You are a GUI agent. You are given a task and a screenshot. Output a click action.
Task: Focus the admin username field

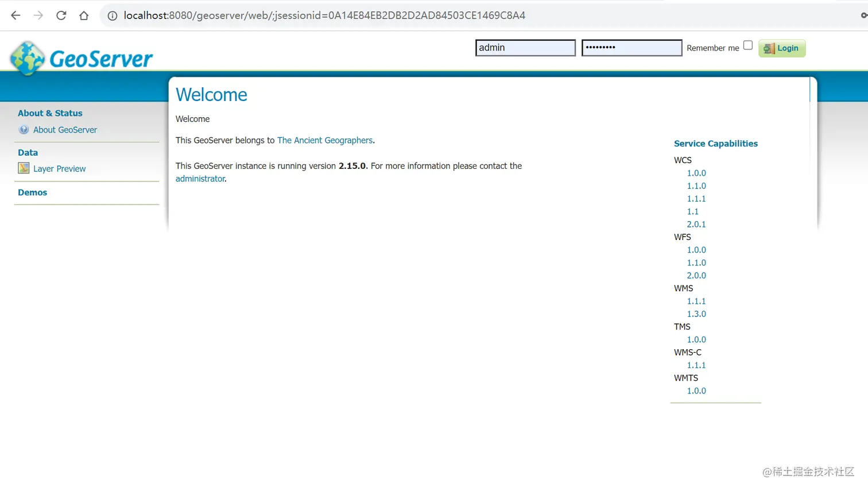525,48
